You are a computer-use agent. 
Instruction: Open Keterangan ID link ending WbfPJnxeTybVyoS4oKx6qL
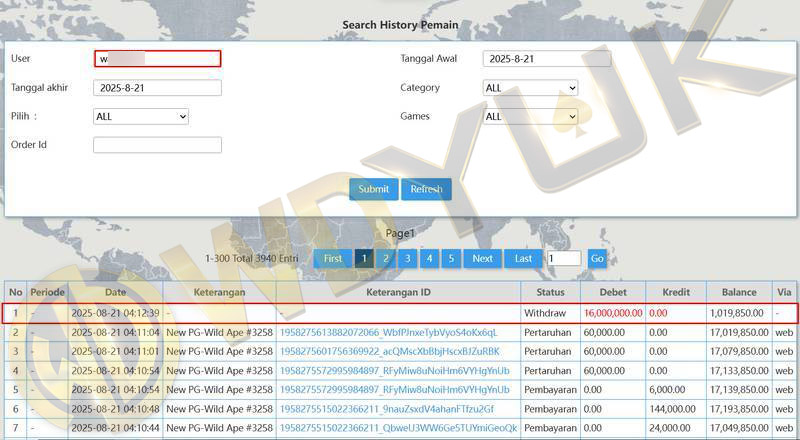tap(388, 333)
